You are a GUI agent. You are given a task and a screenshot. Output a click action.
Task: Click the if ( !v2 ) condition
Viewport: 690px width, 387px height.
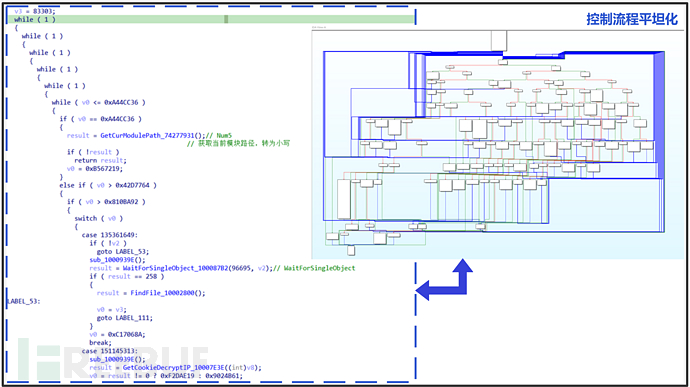108,243
